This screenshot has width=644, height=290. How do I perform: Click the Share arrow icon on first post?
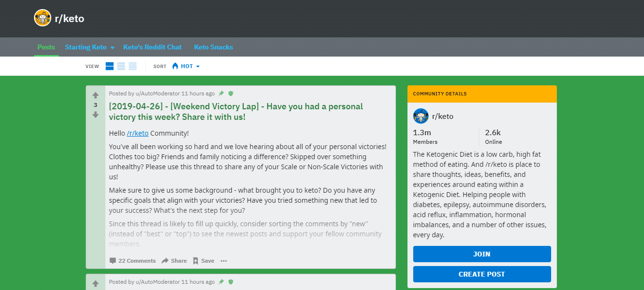tap(165, 261)
